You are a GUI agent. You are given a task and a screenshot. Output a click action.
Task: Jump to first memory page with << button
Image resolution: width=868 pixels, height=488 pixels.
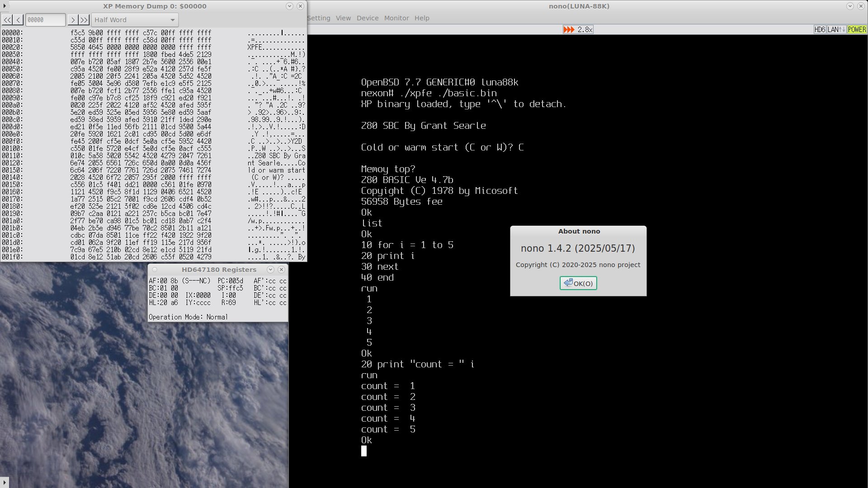click(x=7, y=20)
